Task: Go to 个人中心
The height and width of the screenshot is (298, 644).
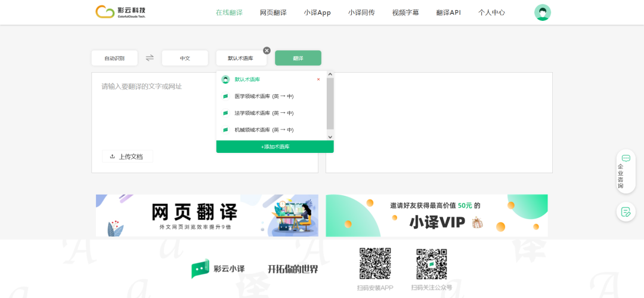Action: coord(491,13)
